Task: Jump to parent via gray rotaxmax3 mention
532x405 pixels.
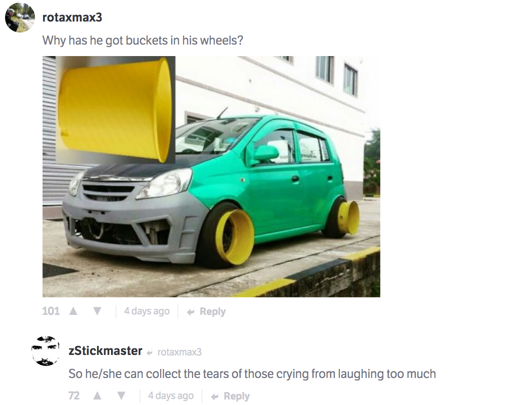Action: tap(179, 352)
